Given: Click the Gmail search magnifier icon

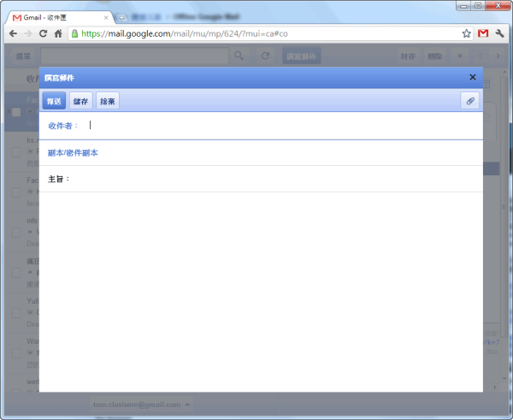Looking at the screenshot, I should point(239,56).
